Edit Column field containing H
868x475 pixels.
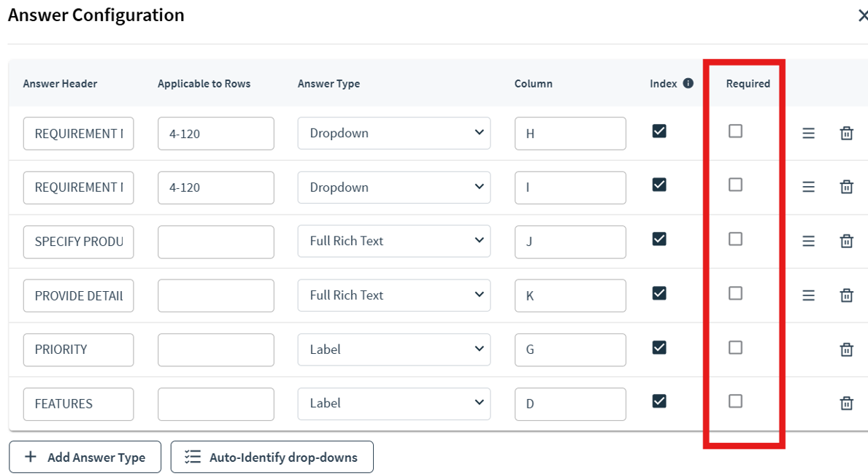[x=570, y=134]
